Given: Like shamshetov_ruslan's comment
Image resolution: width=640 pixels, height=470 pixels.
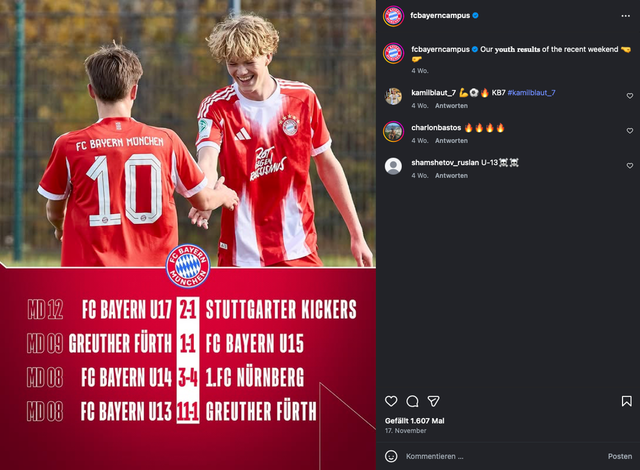Looking at the screenshot, I should coord(630,166).
